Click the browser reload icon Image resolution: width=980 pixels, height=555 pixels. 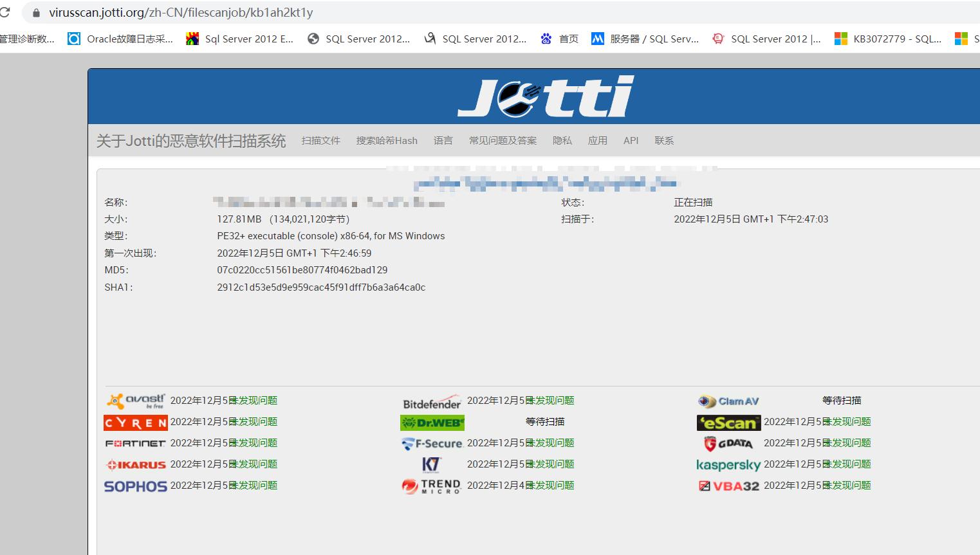pos(5,12)
